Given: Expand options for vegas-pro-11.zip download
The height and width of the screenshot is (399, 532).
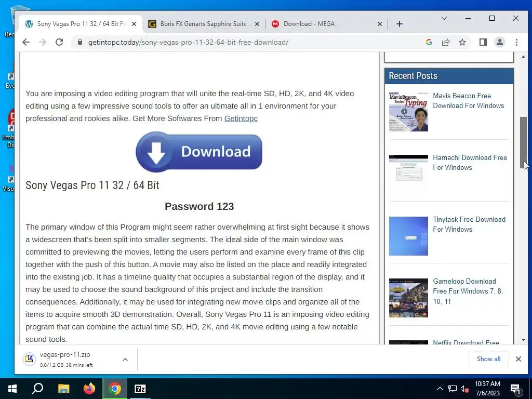Looking at the screenshot, I should click(x=125, y=360).
